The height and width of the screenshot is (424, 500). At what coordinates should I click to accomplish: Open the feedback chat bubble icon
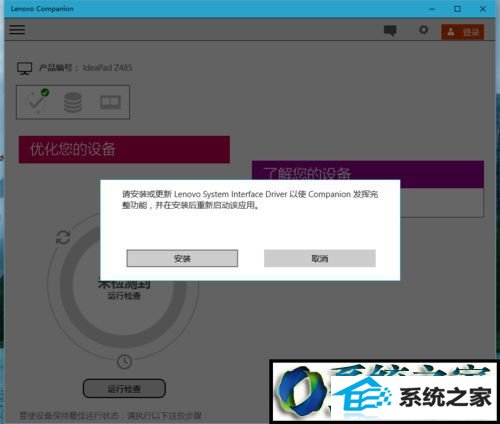click(x=390, y=31)
